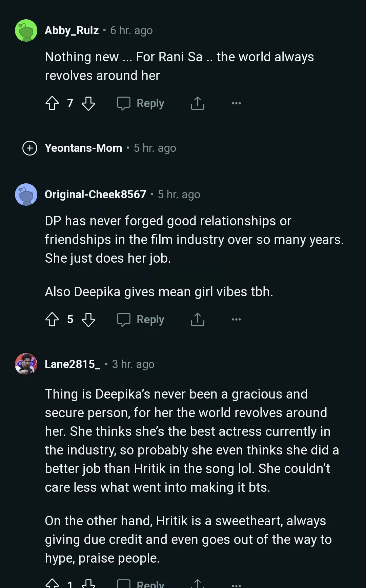Open Lane2815_'s profile picture
Image resolution: width=366 pixels, height=588 pixels.
[26, 364]
